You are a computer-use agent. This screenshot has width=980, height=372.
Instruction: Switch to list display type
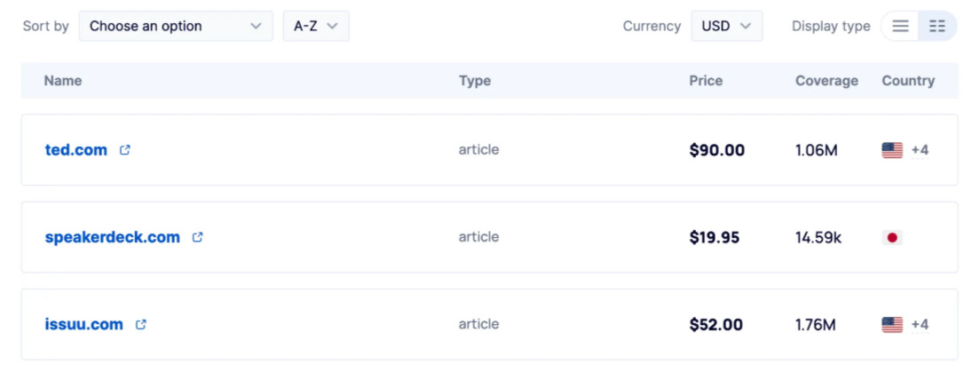coord(900,26)
